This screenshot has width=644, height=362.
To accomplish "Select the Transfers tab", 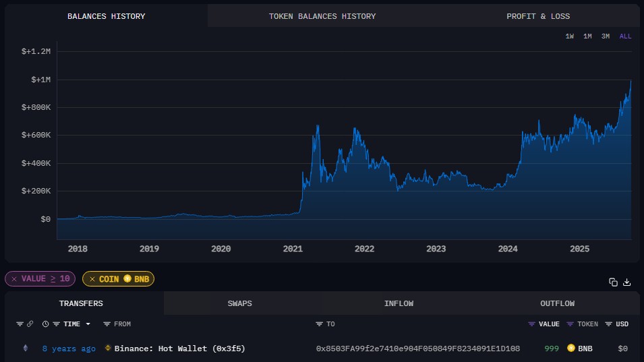I will [x=81, y=303].
